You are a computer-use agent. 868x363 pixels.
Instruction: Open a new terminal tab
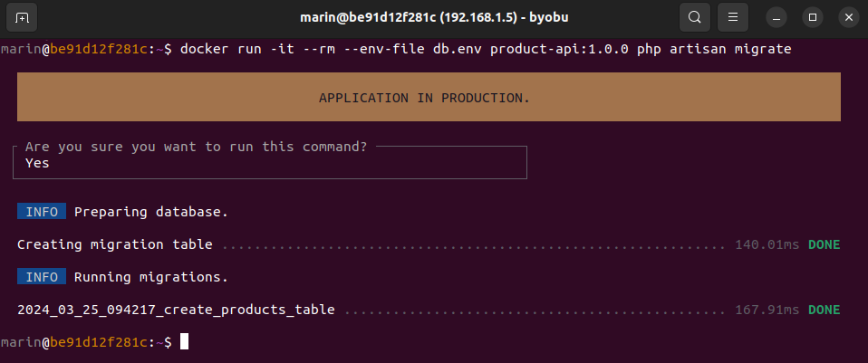coord(22,18)
